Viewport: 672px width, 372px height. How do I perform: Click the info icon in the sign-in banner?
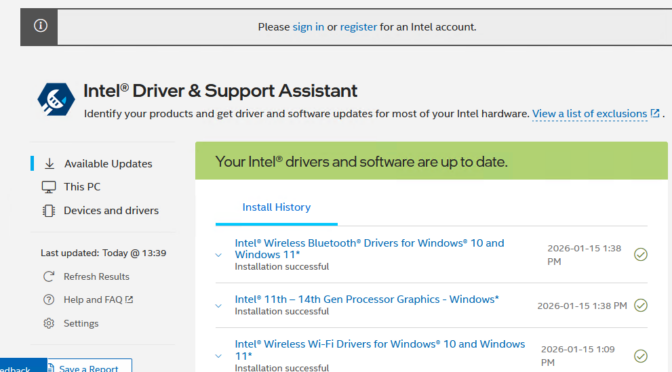(x=40, y=26)
